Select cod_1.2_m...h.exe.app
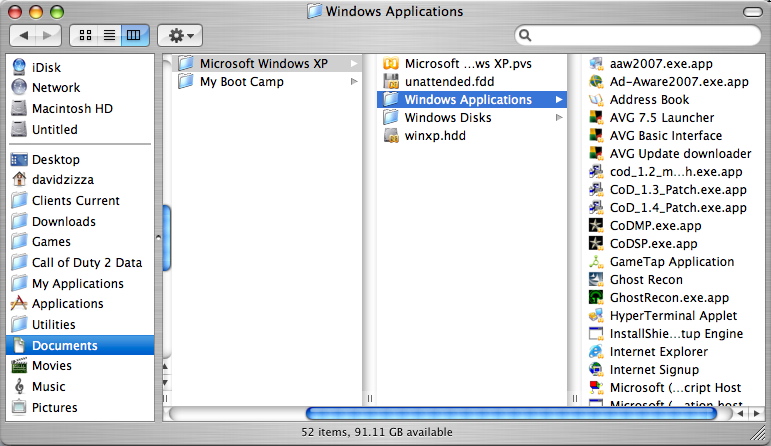 click(674, 172)
